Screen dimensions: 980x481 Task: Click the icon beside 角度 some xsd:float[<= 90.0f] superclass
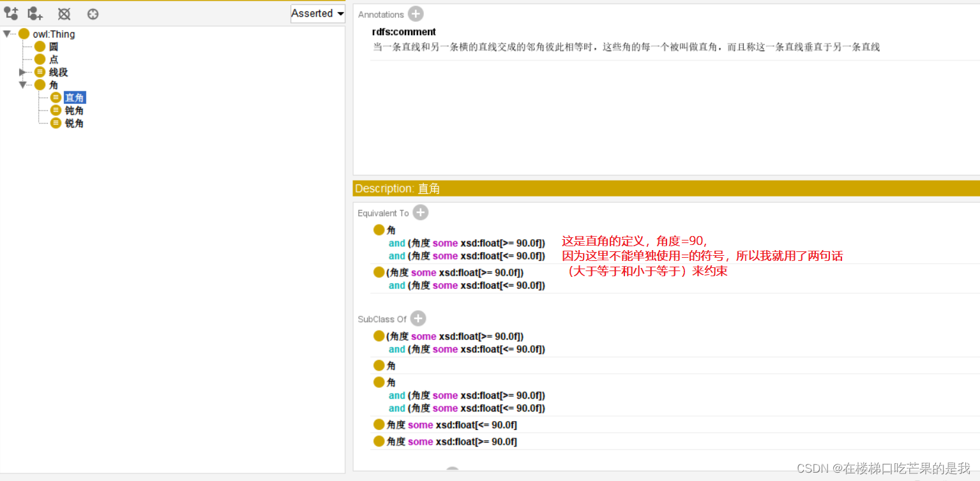pos(379,424)
